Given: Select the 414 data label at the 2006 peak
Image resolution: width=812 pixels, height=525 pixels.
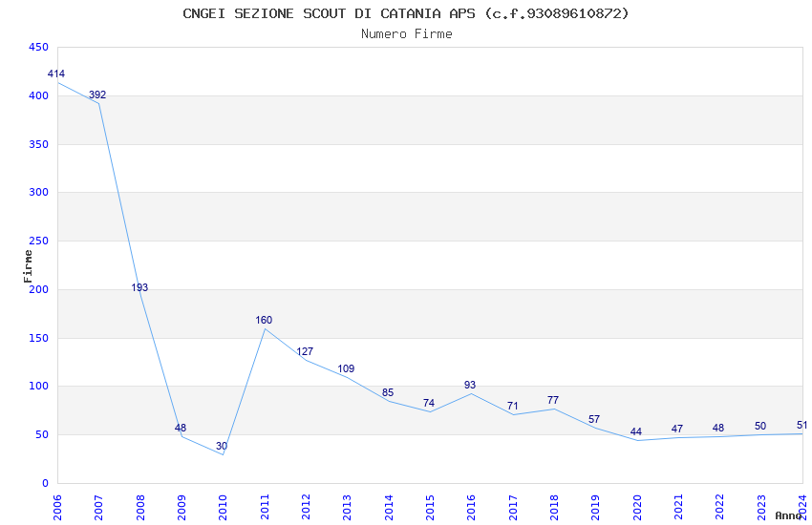Looking at the screenshot, I should tap(56, 74).
